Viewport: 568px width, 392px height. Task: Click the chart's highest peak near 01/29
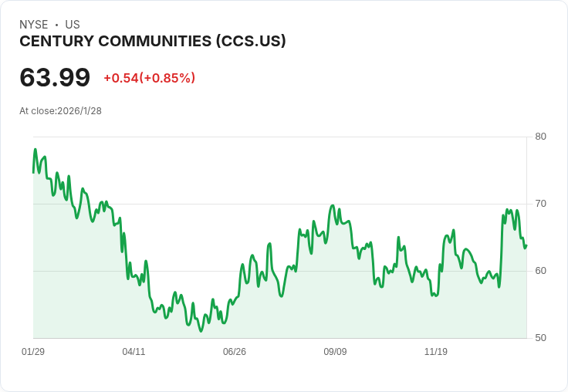point(35,149)
